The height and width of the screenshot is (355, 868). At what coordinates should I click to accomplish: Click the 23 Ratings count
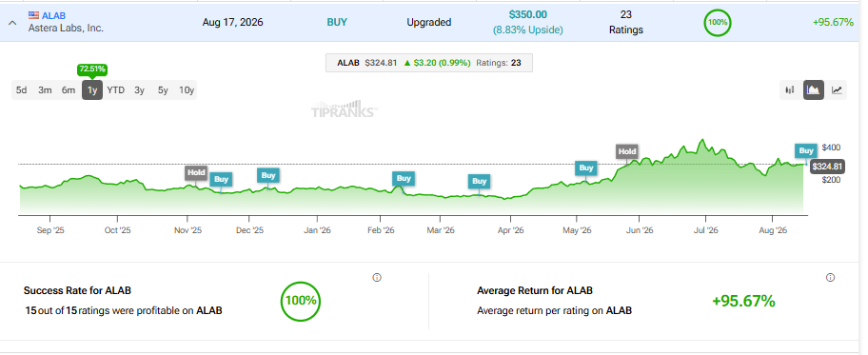pos(626,22)
